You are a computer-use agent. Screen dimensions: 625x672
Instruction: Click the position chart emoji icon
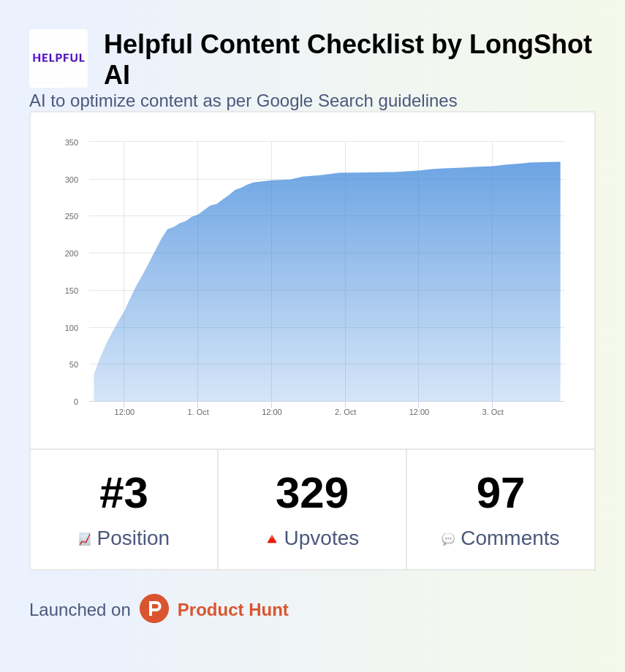[x=85, y=539]
